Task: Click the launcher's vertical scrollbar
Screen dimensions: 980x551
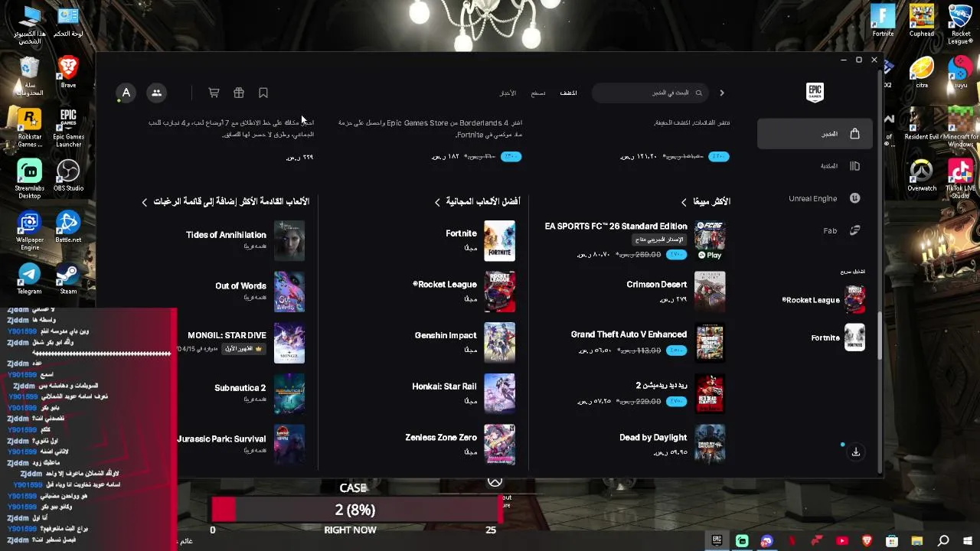Action: pyautogui.click(x=879, y=337)
